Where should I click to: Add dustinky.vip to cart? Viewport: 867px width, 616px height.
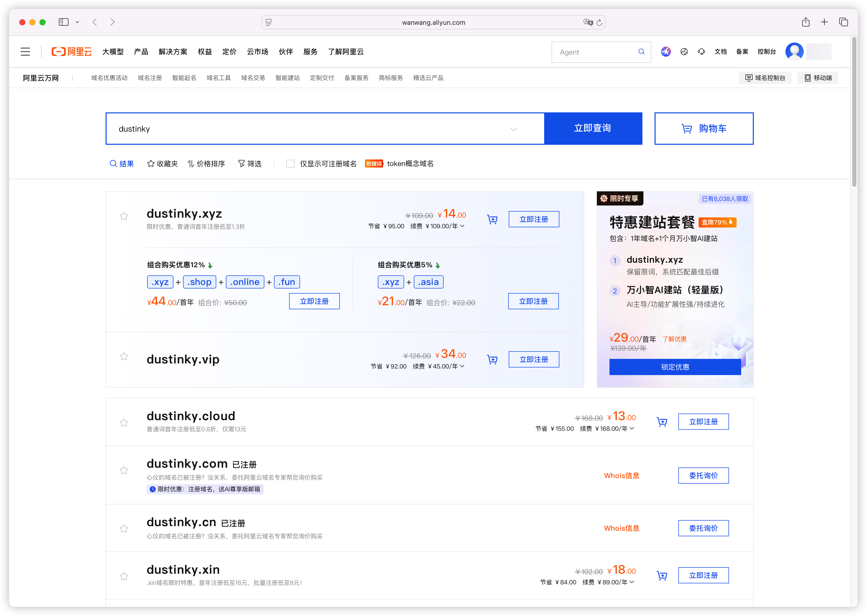click(x=492, y=359)
